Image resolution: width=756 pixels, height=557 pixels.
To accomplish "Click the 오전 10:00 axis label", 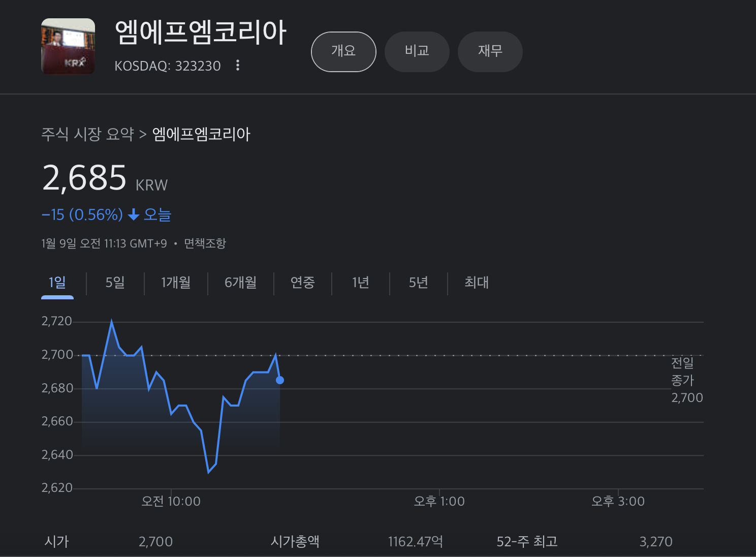I will [x=171, y=502].
